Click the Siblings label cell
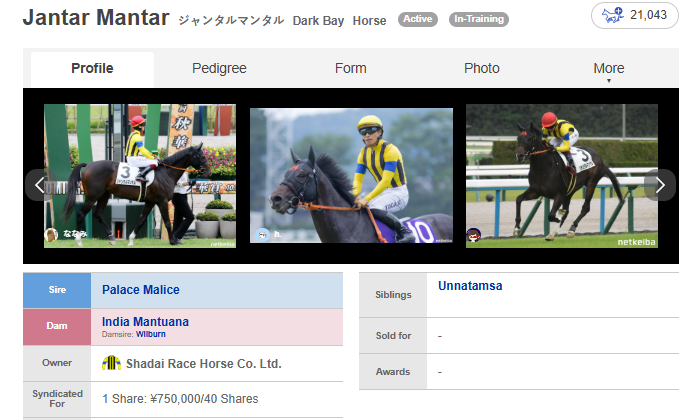This screenshot has width=686, height=420. point(393,295)
